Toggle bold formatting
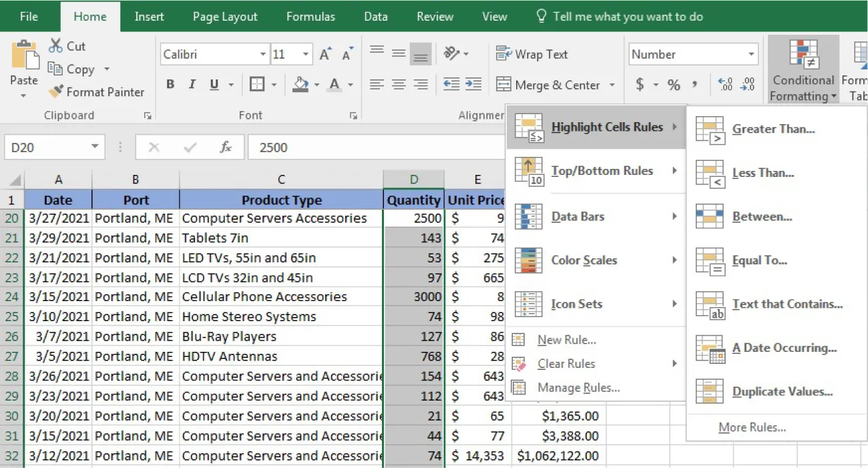 [170, 84]
